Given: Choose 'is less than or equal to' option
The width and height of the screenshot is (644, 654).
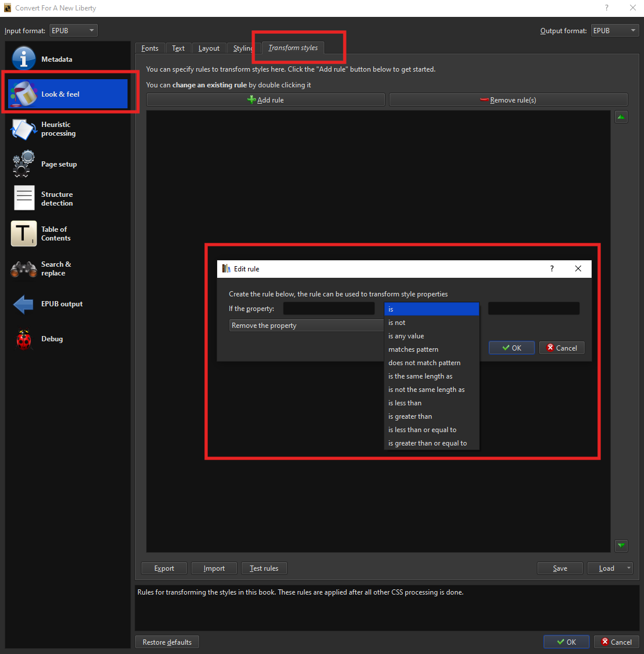Looking at the screenshot, I should tap(431, 429).
